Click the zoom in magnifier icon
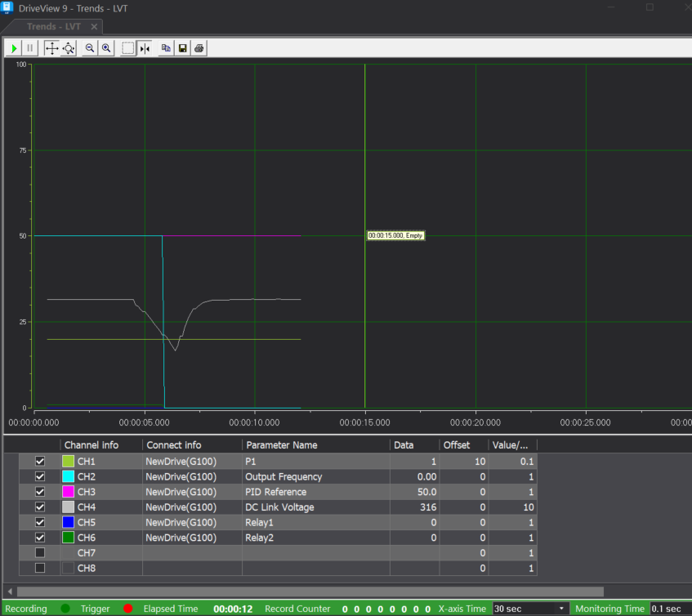692x616 pixels. tap(106, 48)
